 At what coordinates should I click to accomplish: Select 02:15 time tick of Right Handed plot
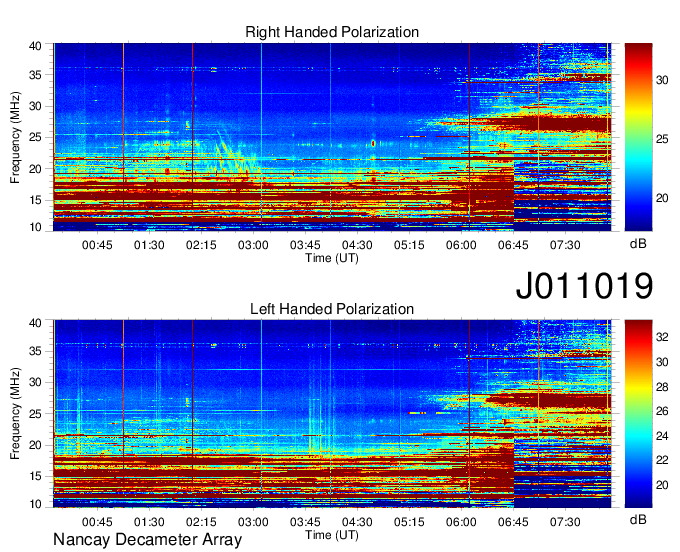coord(201,245)
